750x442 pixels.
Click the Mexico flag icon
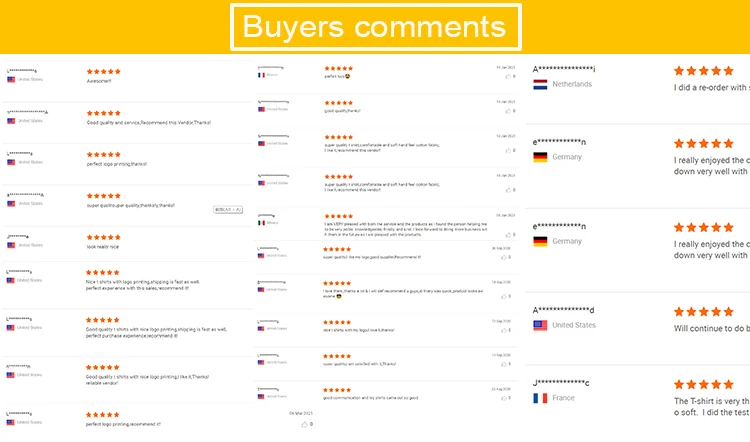point(262,222)
